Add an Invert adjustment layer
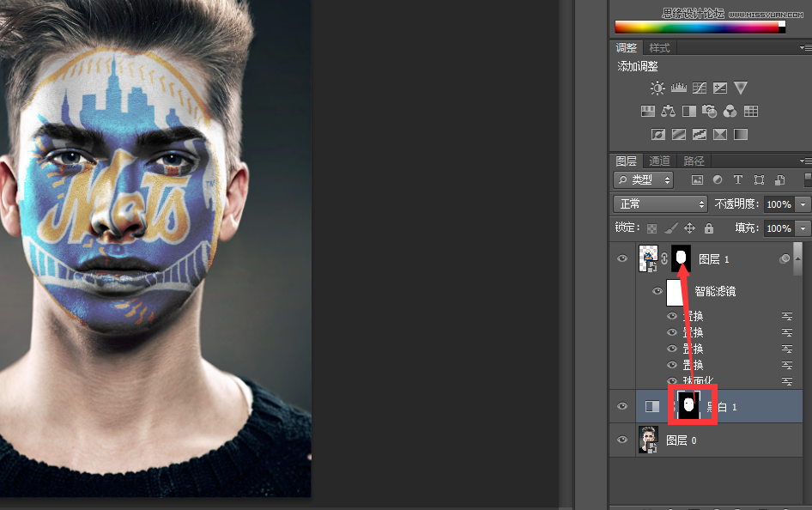Viewport: 812px width, 510px height. [x=658, y=135]
